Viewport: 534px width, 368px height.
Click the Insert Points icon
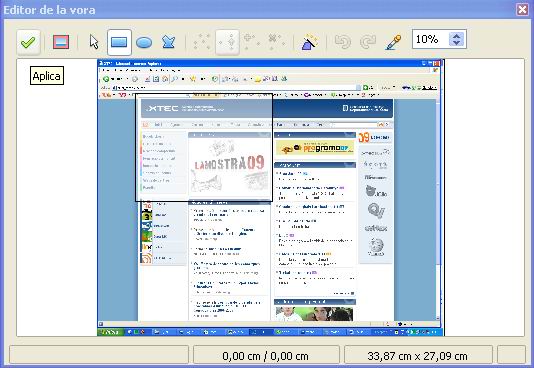pos(252,42)
